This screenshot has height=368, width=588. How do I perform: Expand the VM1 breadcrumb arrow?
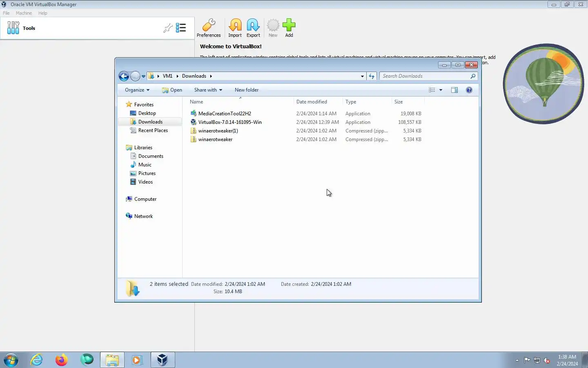pos(177,76)
